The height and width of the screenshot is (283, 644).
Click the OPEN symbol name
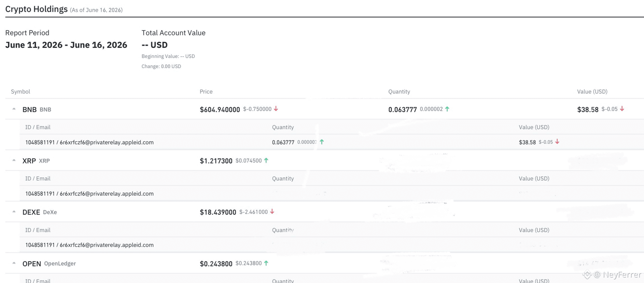(32, 264)
